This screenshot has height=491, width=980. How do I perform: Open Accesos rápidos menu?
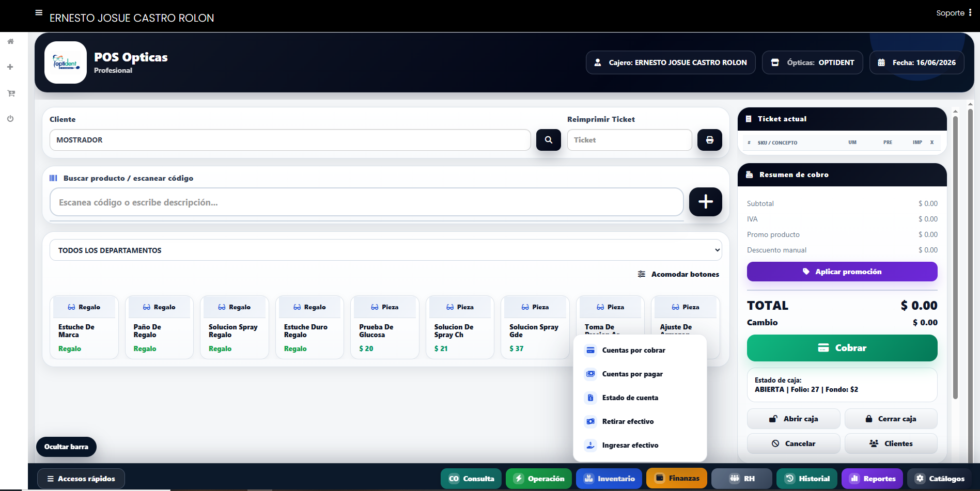point(81,479)
